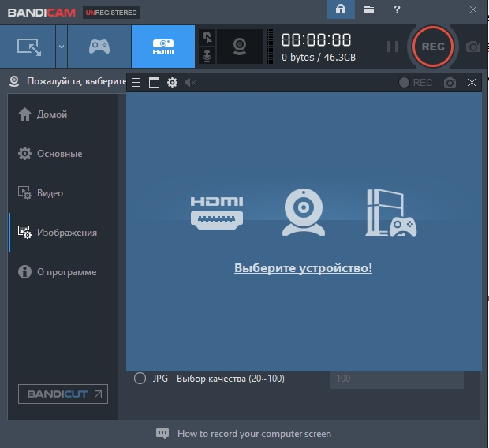Open the How to record your computer screen link
The image size is (489, 448).
click(x=254, y=434)
